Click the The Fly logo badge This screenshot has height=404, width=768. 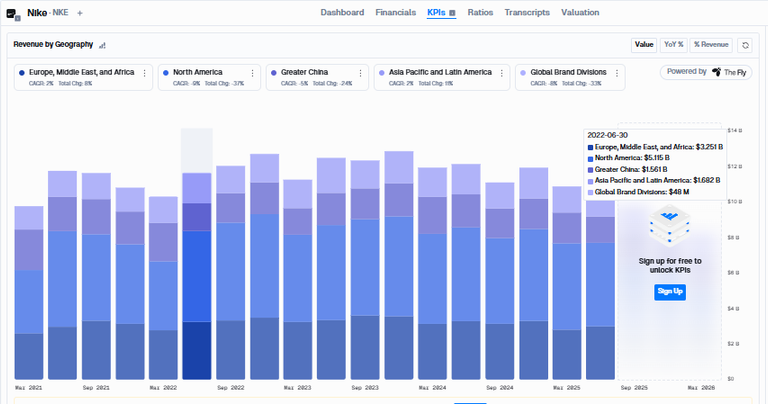(x=729, y=72)
